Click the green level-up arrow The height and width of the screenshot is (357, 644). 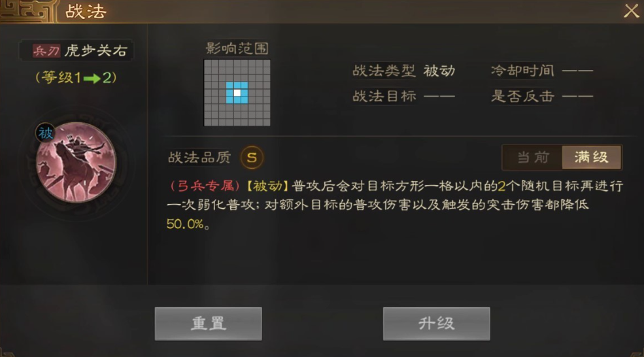pyautogui.click(x=92, y=78)
